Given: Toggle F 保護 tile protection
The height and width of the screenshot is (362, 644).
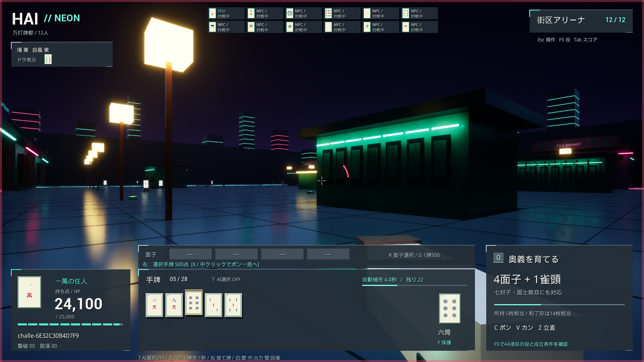Looking at the screenshot, I should 444,343.
